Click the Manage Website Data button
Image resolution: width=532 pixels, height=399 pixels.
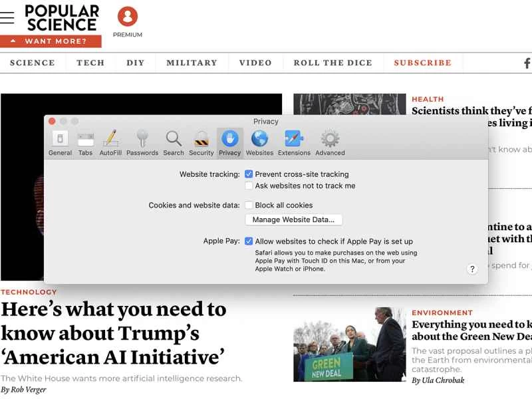click(293, 220)
